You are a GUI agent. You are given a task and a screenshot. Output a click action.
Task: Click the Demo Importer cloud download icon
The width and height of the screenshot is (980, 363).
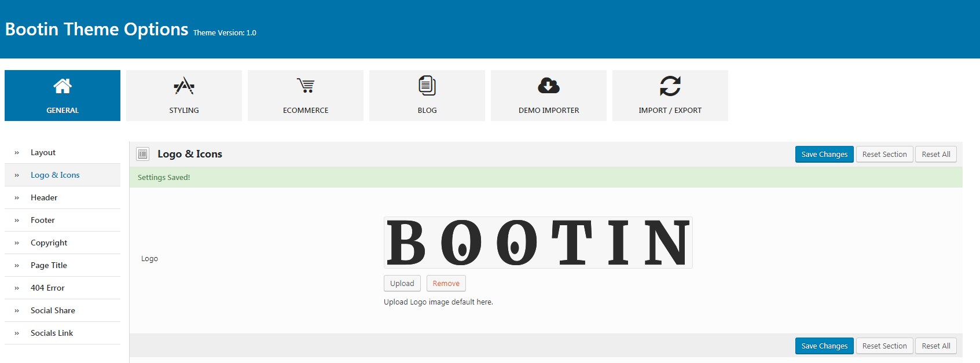coord(549,86)
